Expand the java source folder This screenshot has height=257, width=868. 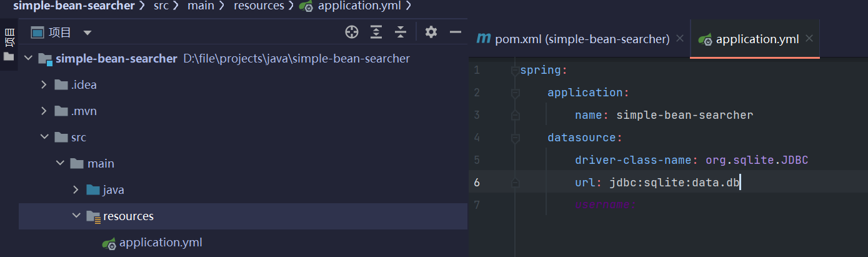pos(76,189)
